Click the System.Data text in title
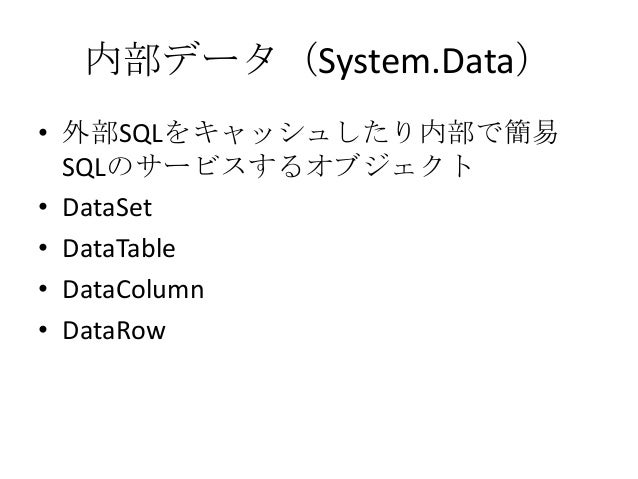Image resolution: width=638 pixels, height=479 pixels. click(415, 61)
